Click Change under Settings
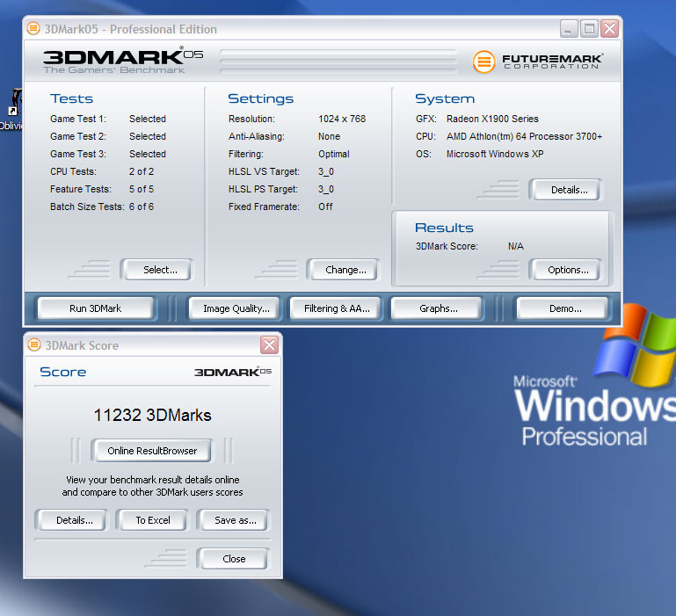The image size is (676, 616). (x=345, y=270)
